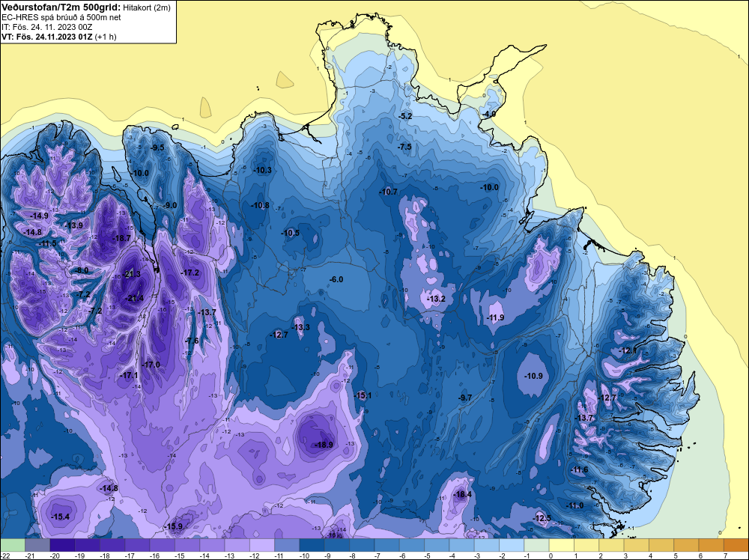The width and height of the screenshot is (749, 560).
Task: Select the -17.1 temperature value
Action: point(129,376)
